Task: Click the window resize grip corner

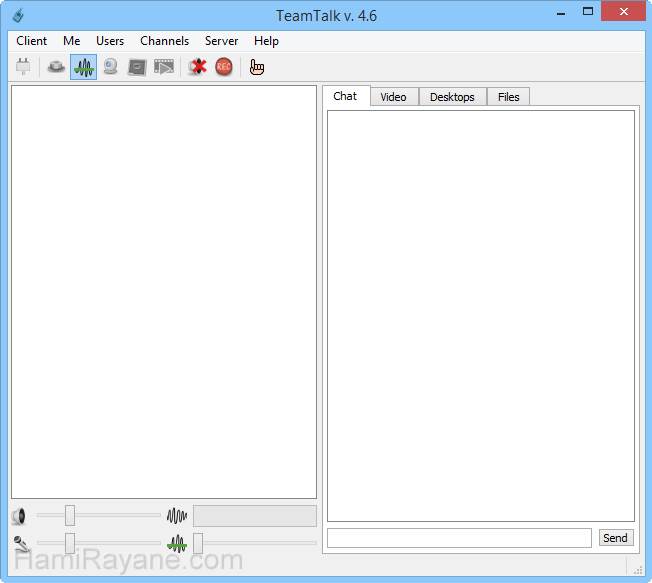Action: [x=638, y=571]
